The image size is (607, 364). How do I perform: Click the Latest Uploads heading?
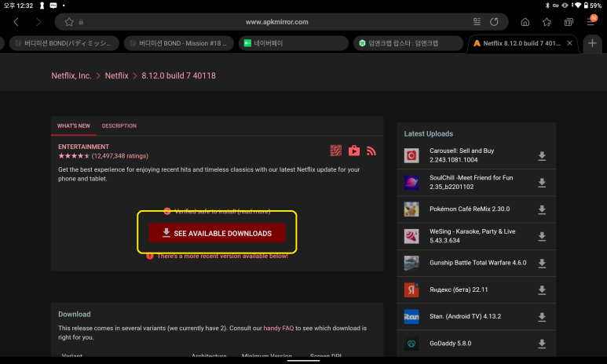pos(429,134)
